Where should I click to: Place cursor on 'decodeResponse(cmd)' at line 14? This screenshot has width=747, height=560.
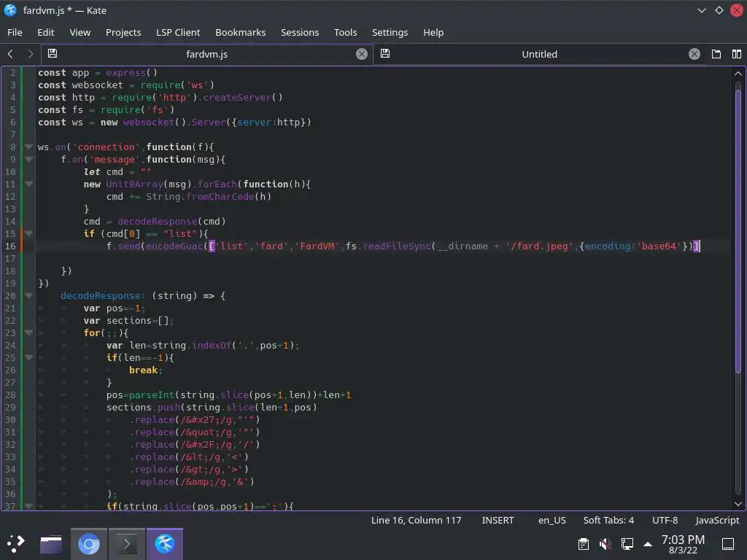point(171,222)
